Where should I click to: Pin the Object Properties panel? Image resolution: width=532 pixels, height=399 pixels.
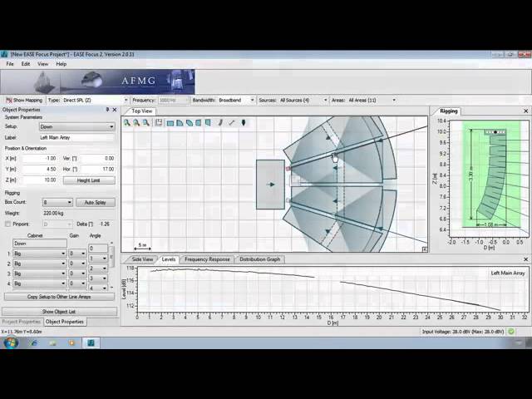107,110
